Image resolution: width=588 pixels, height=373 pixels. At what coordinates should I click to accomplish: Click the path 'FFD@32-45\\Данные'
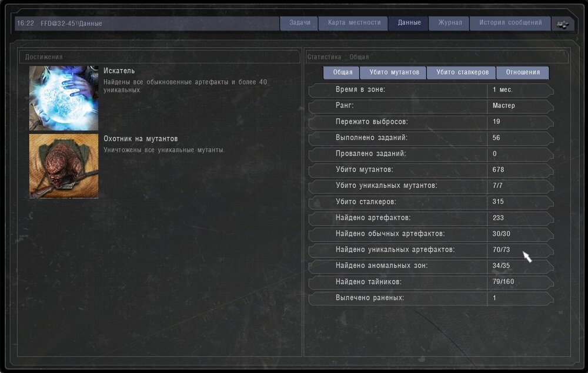click(x=71, y=23)
